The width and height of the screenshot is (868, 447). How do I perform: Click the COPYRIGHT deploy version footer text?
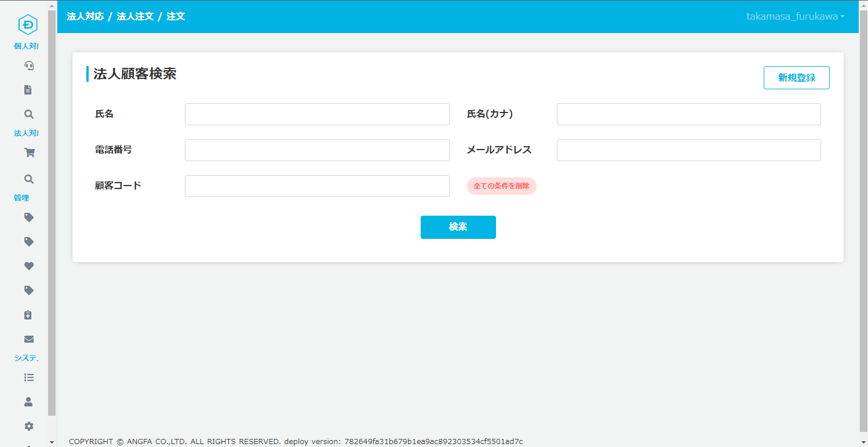pyautogui.click(x=296, y=441)
